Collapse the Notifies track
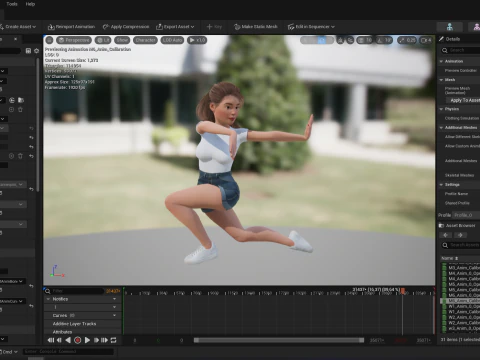The image size is (480, 360). point(49,299)
